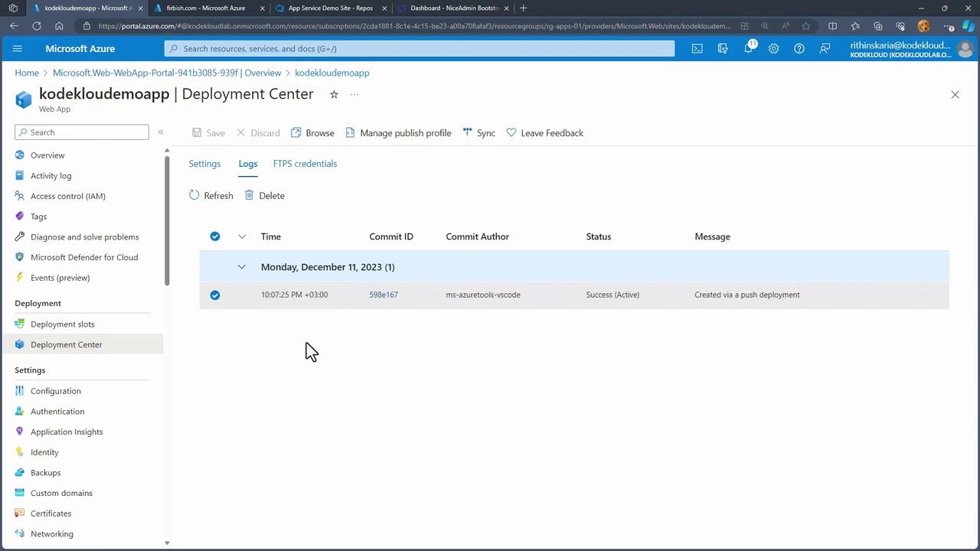
Task: Collapse the left sidebar menu
Action: (x=161, y=132)
